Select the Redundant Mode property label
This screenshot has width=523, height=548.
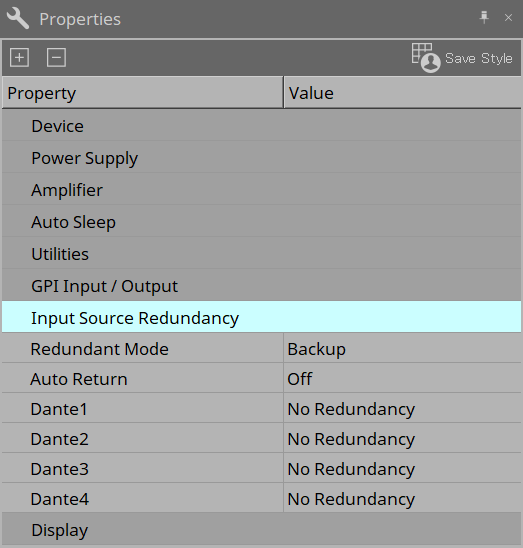pos(99,349)
